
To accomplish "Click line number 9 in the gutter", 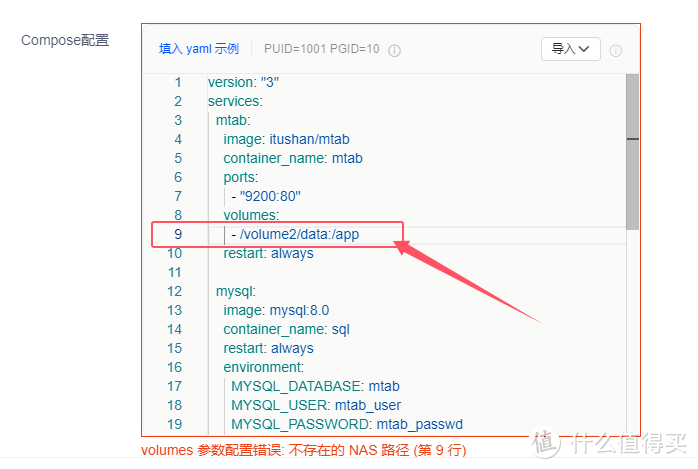I will coord(178,234).
